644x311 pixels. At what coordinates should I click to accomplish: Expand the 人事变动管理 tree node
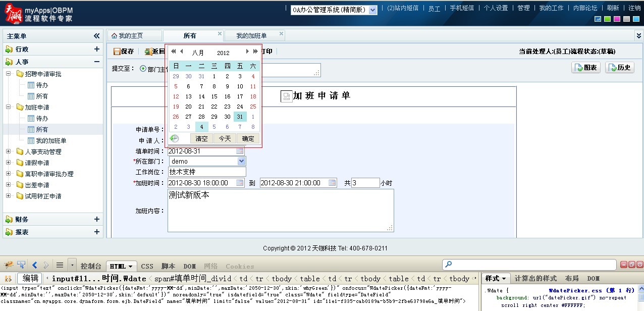coord(9,151)
